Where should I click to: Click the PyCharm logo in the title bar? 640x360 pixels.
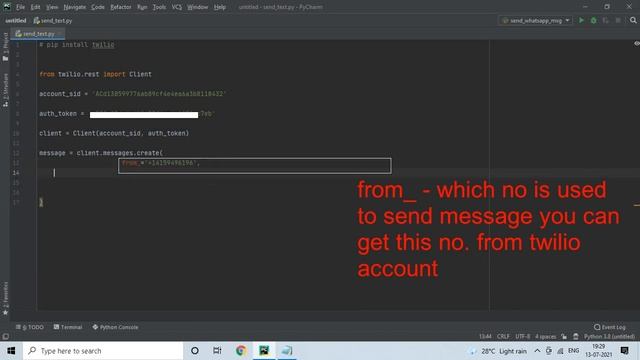7,7
